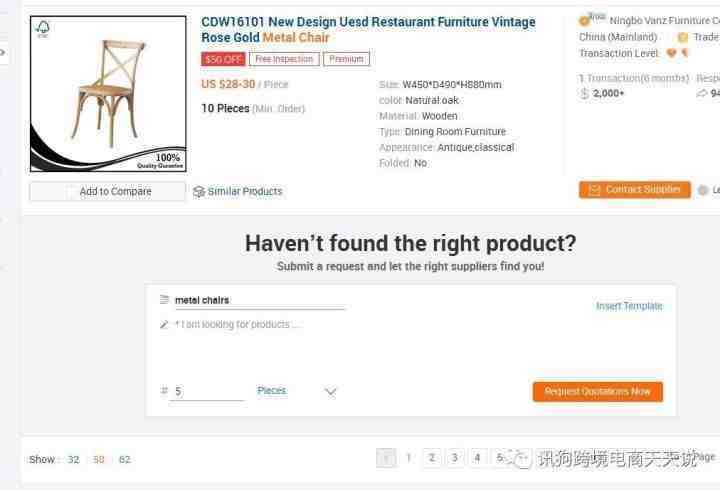This screenshot has width=720, height=490.
Task: Go to page 4
Action: click(x=478, y=457)
